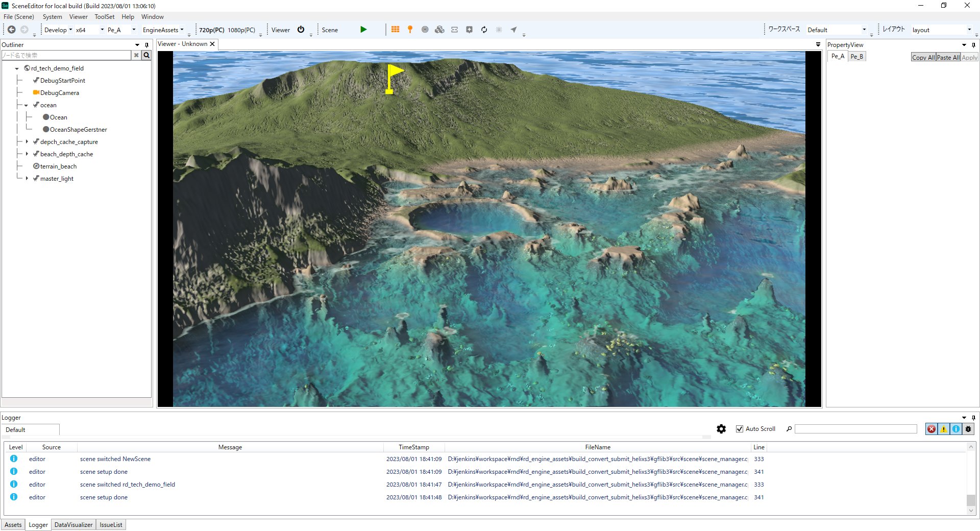Select 1080p(PC) resolution button
980x531 pixels.
(241, 30)
